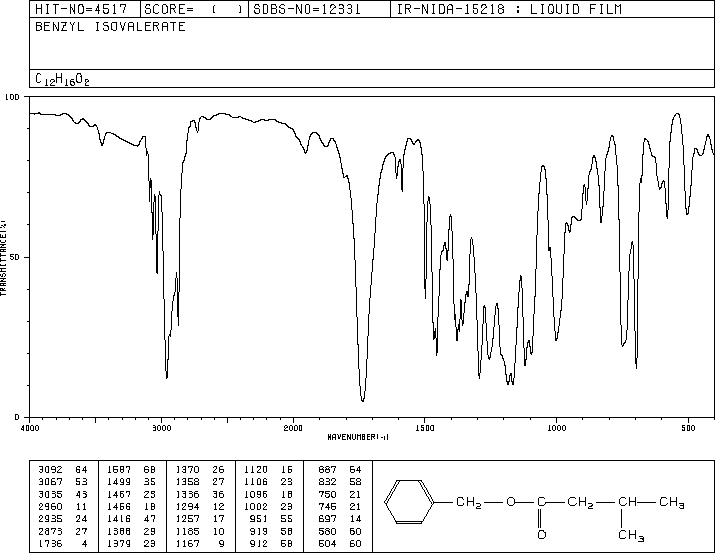Click the HIT-NO=4517 header field
This screenshot has width=715, height=553.
coord(81,9)
